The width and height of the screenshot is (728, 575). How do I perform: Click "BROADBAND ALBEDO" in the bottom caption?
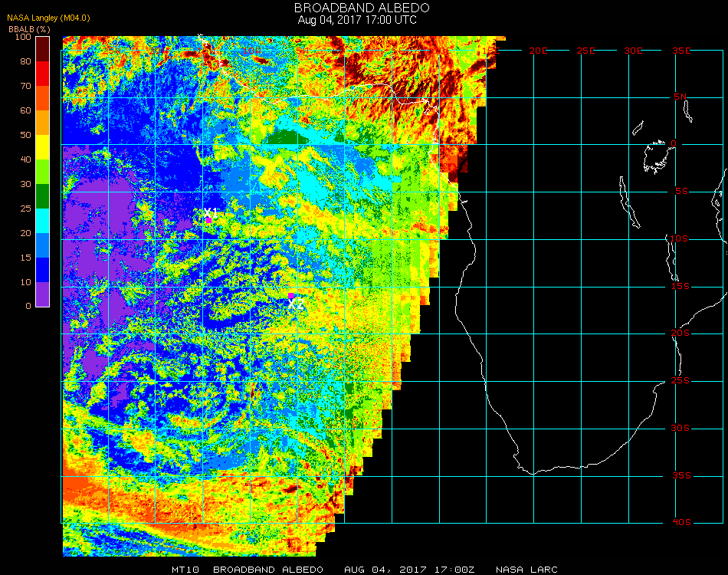pyautogui.click(x=268, y=570)
